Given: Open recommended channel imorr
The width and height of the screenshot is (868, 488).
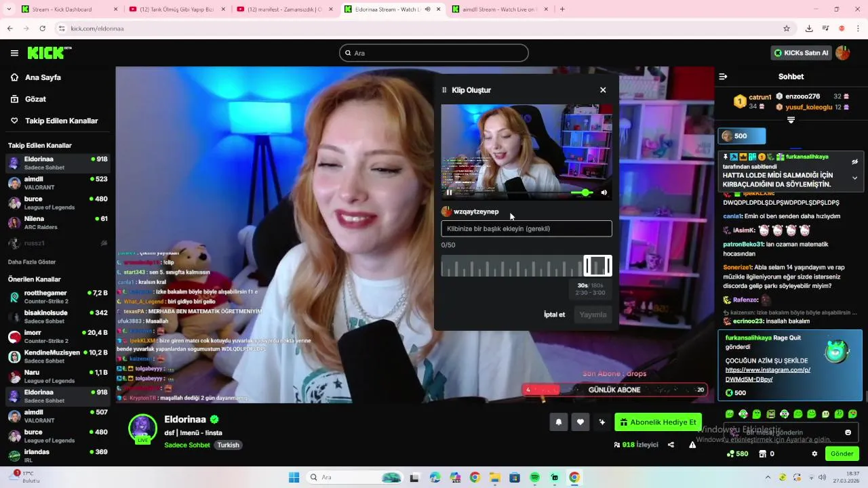Looking at the screenshot, I should click(x=58, y=336).
